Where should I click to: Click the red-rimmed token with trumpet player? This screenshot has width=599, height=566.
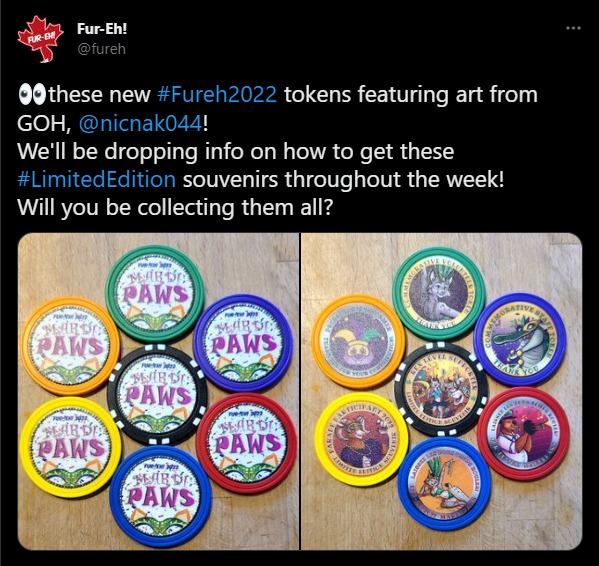523,433
